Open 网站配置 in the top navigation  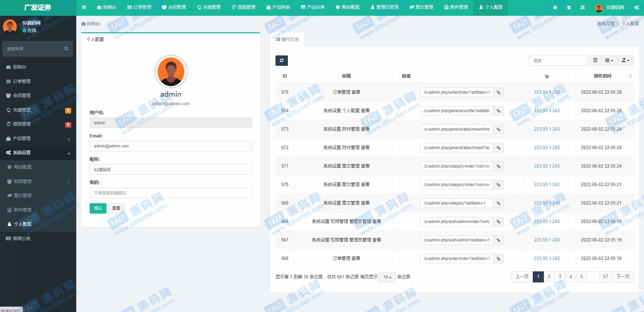pyautogui.click(x=348, y=7)
